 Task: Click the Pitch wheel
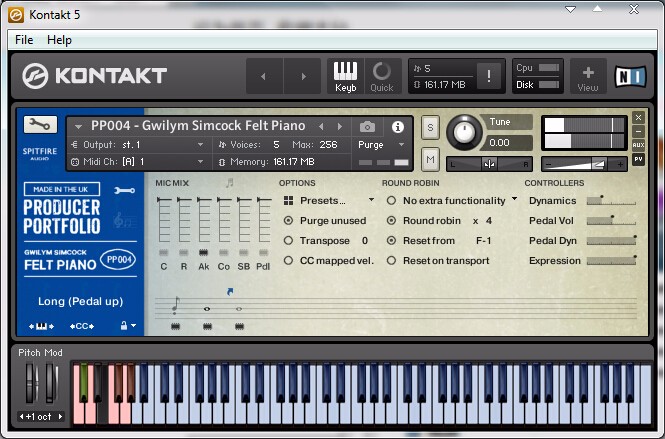tap(32, 382)
